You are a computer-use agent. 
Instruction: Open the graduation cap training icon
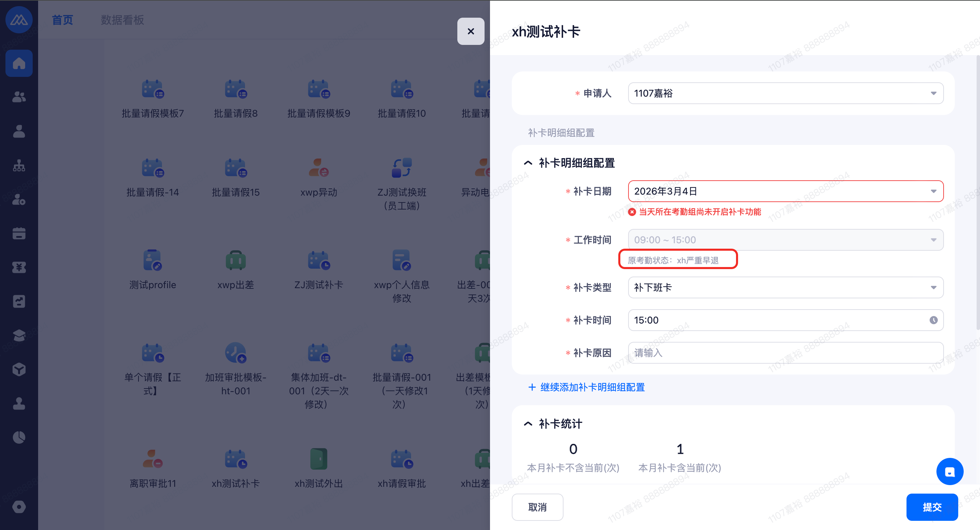pos(19,335)
